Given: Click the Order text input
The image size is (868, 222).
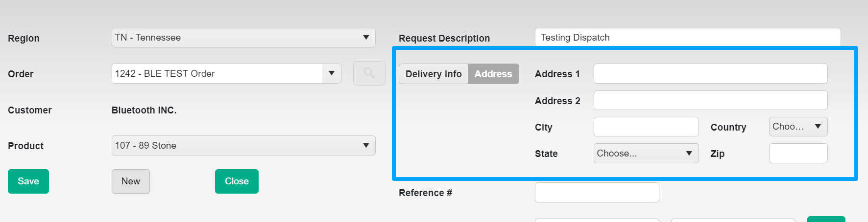Looking at the screenshot, I should pyautogui.click(x=217, y=74).
